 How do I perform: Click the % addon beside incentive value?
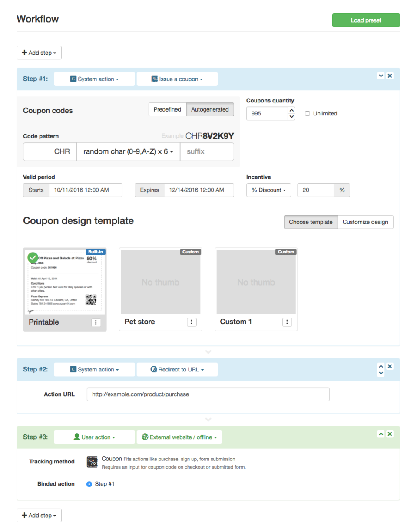(342, 190)
